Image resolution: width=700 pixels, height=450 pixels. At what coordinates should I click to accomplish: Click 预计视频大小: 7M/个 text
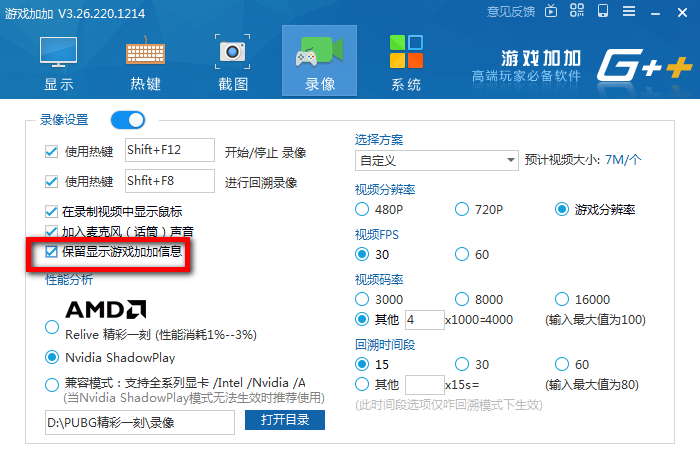tap(583, 160)
